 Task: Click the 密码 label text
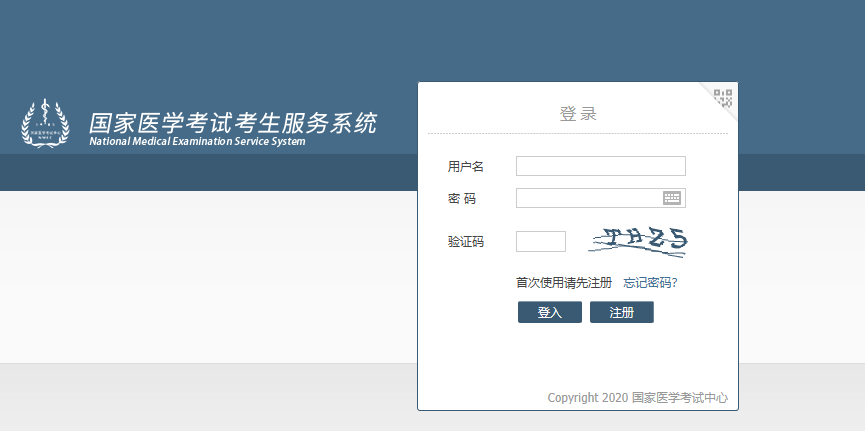click(x=462, y=199)
